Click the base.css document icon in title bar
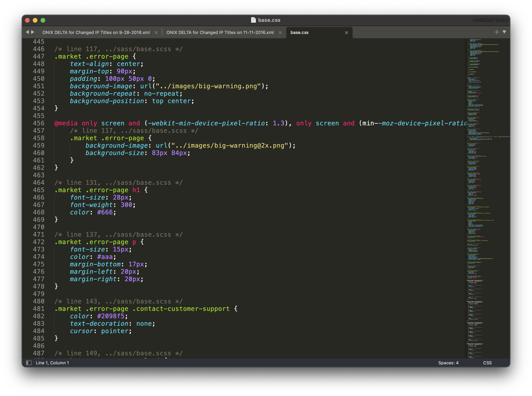The image size is (532, 396). point(253,20)
